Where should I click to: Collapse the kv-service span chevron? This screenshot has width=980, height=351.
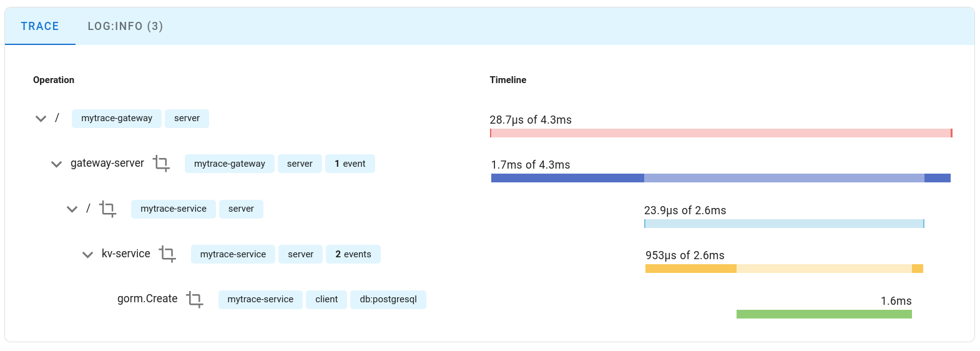(x=87, y=255)
